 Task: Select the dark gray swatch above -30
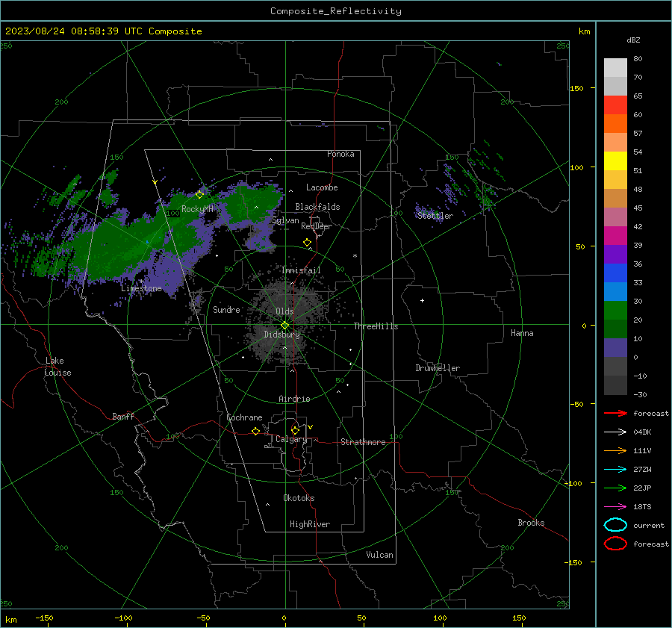click(615, 385)
